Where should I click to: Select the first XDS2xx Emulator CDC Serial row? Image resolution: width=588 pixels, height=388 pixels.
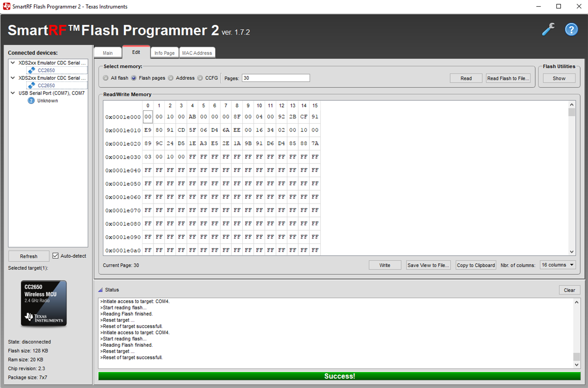pyautogui.click(x=52, y=63)
